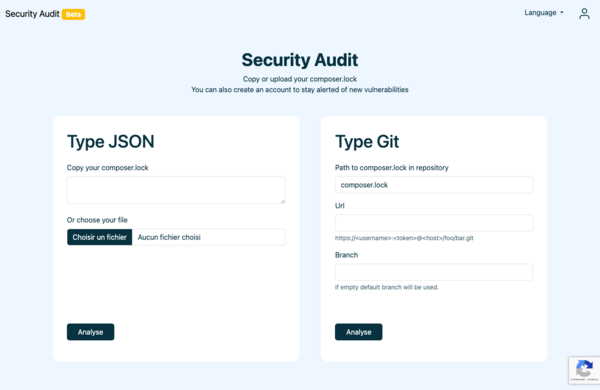
Task: Click the Security Audit brand link
Action: 32,14
